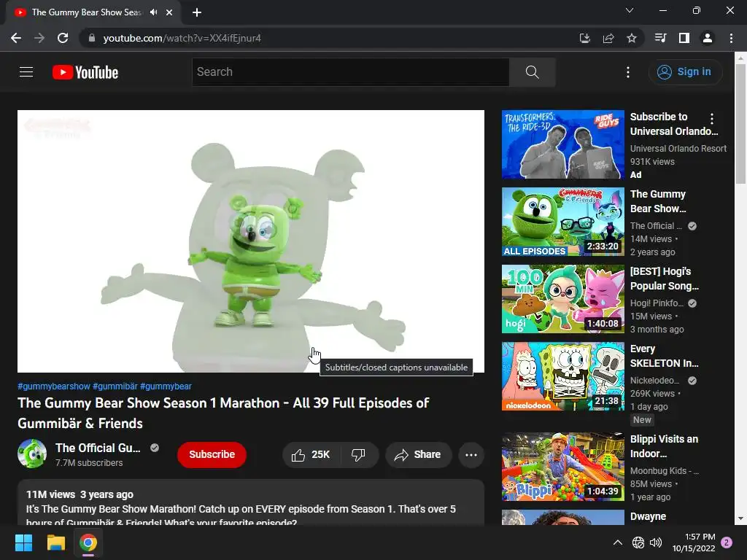747x560 pixels.
Task: Mute tab via speaker icon
Action: tap(153, 12)
